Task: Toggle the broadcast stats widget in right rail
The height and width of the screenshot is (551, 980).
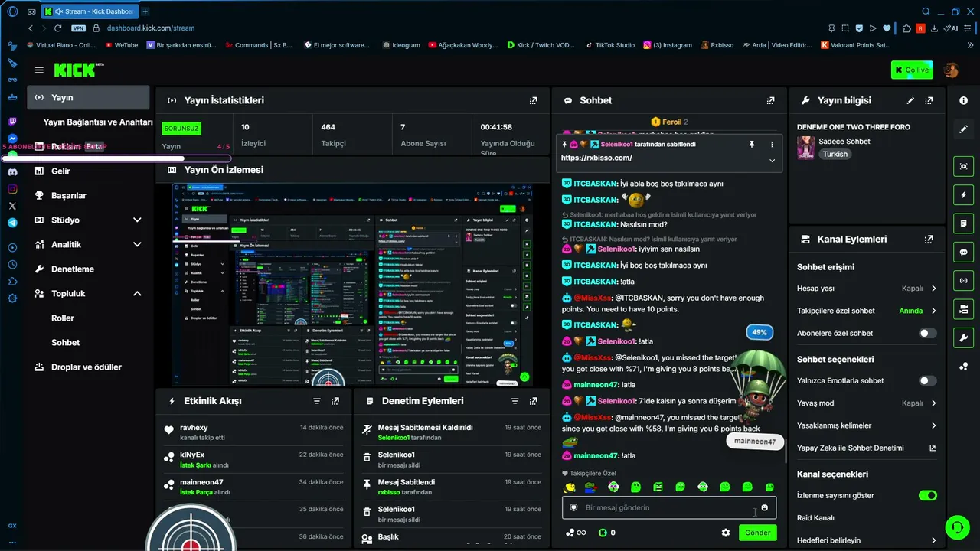Action: click(x=963, y=280)
